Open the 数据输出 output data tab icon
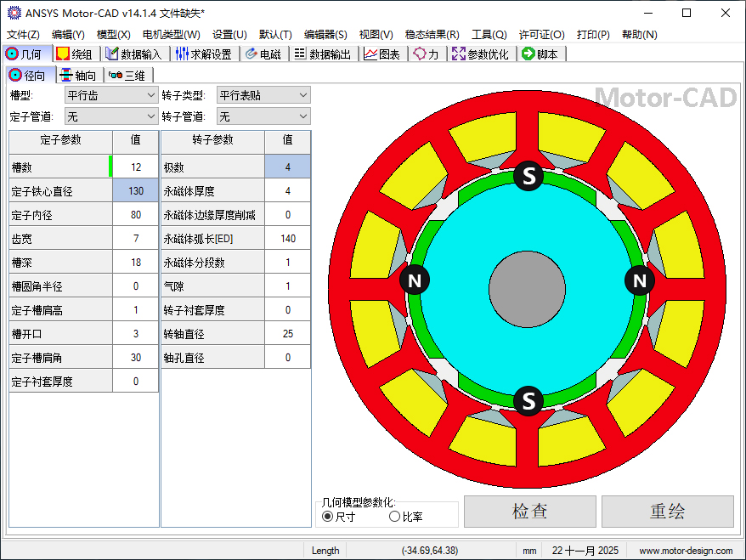This screenshot has height=560, width=746. click(x=300, y=54)
